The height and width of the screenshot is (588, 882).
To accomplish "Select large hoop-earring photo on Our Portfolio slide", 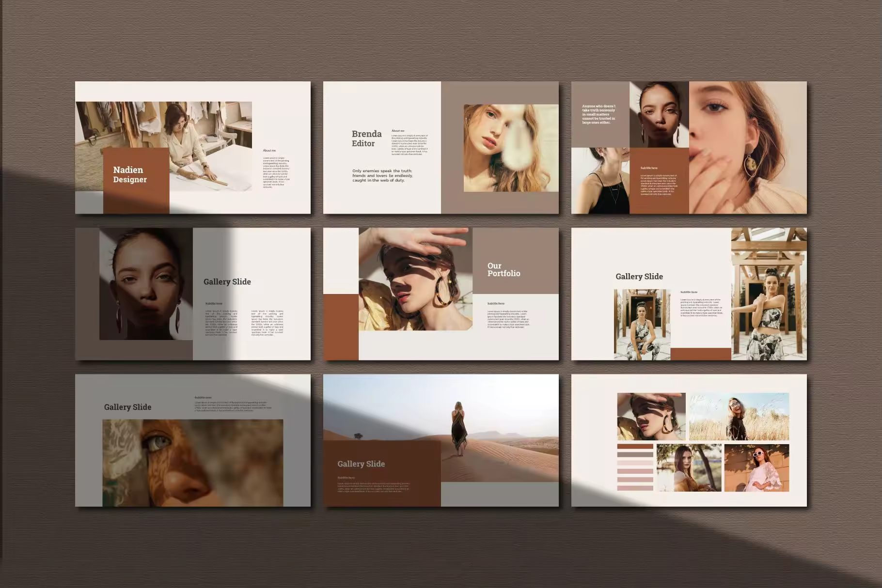I will (415, 279).
